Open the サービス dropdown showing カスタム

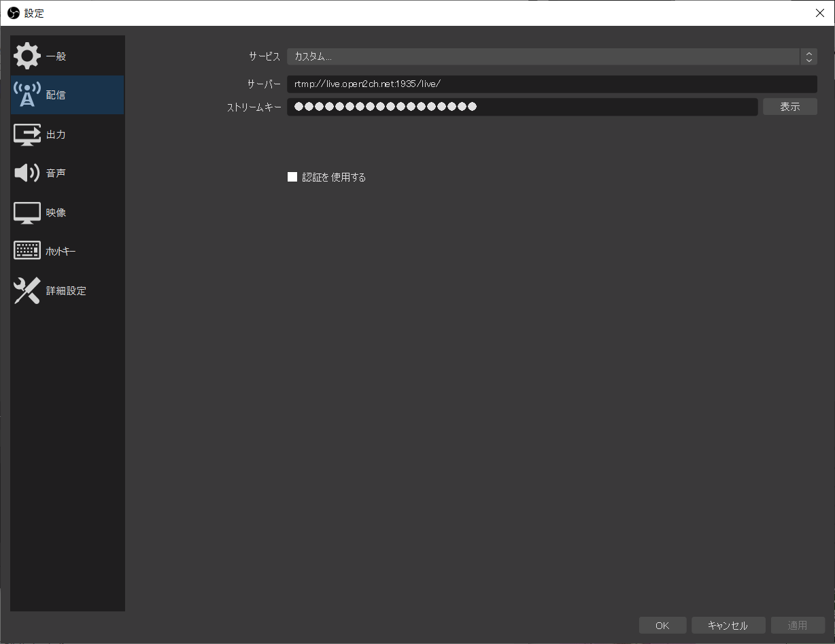click(x=551, y=56)
